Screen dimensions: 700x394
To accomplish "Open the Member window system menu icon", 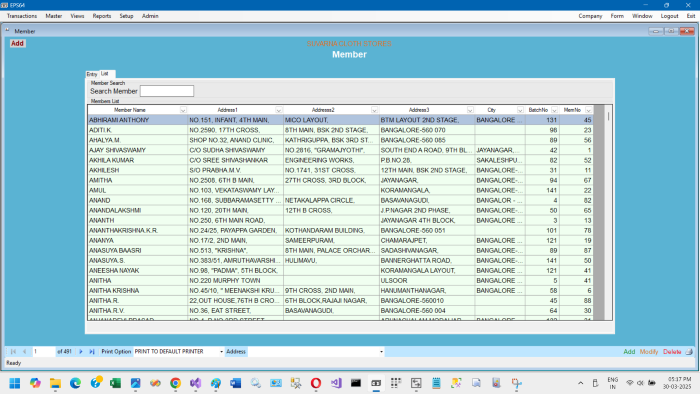I will [x=7, y=31].
